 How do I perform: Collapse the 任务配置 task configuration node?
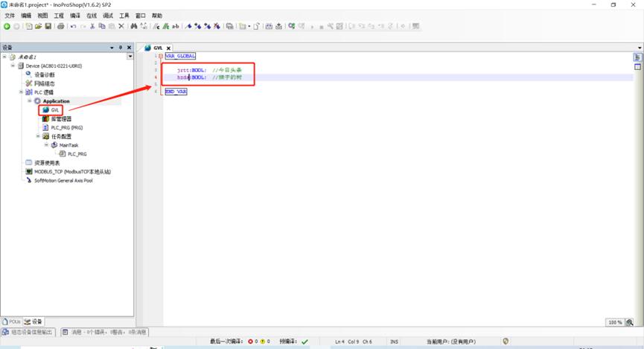tap(37, 136)
